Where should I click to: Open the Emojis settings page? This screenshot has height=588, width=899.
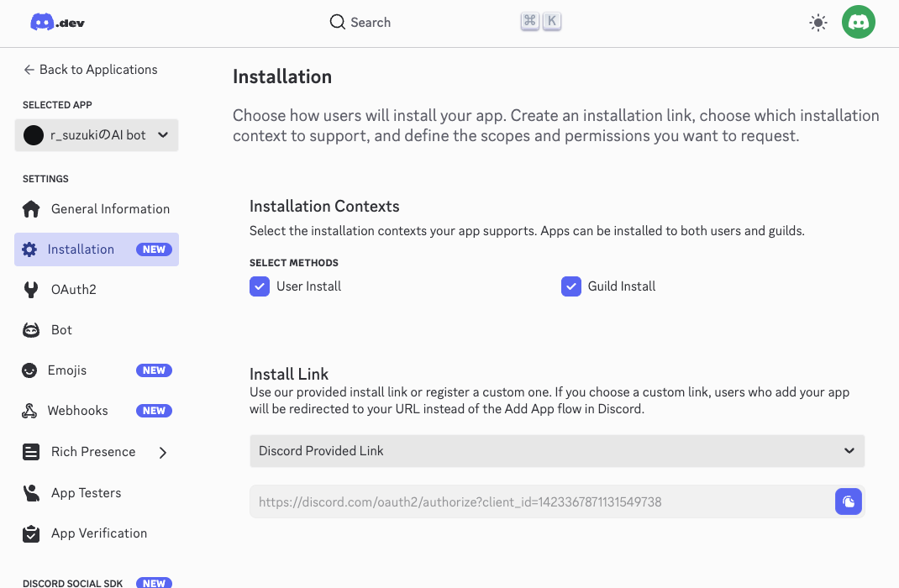tap(67, 370)
